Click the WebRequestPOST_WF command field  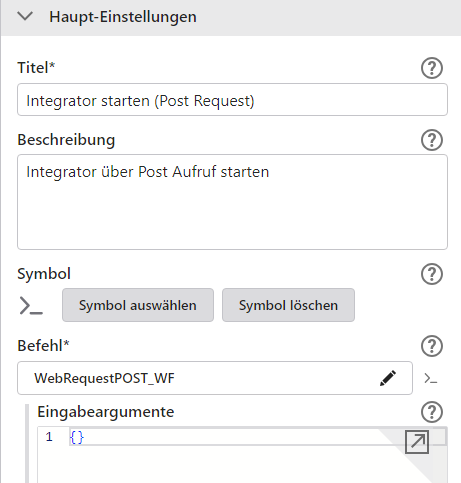[x=215, y=378]
